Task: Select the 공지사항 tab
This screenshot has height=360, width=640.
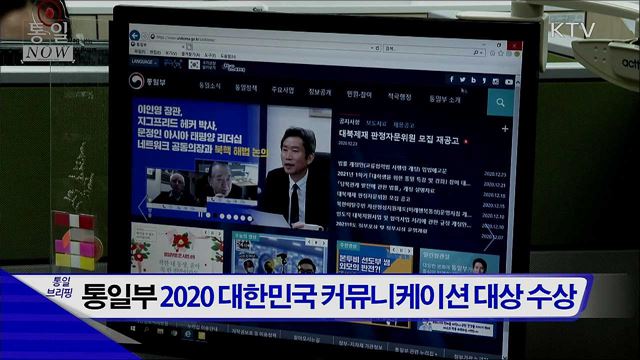Action: [x=349, y=121]
